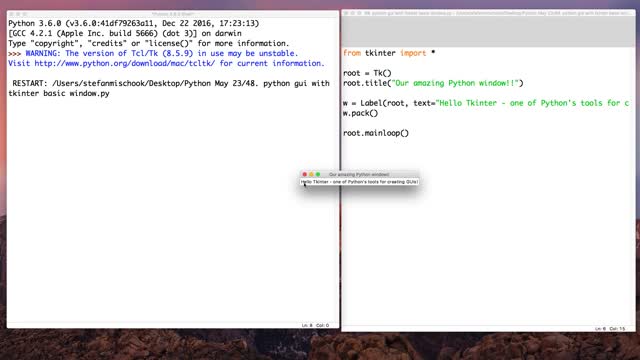Click the editor window's line and column status

[610, 329]
